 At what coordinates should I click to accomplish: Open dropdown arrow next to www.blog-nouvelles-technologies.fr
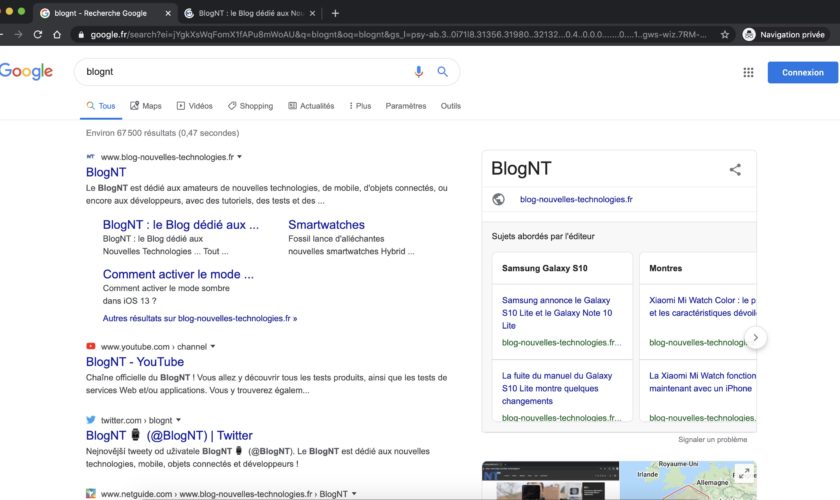(x=240, y=157)
